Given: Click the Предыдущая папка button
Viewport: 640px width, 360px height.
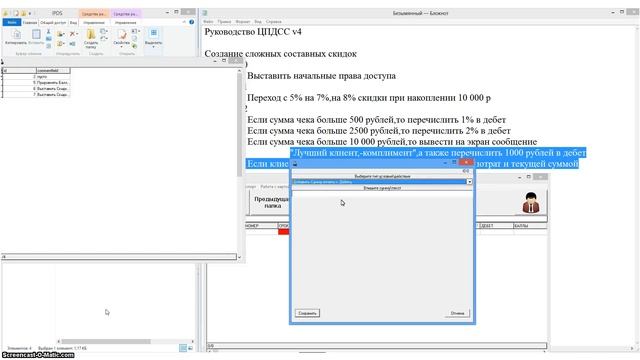Looking at the screenshot, I should 270,202.
